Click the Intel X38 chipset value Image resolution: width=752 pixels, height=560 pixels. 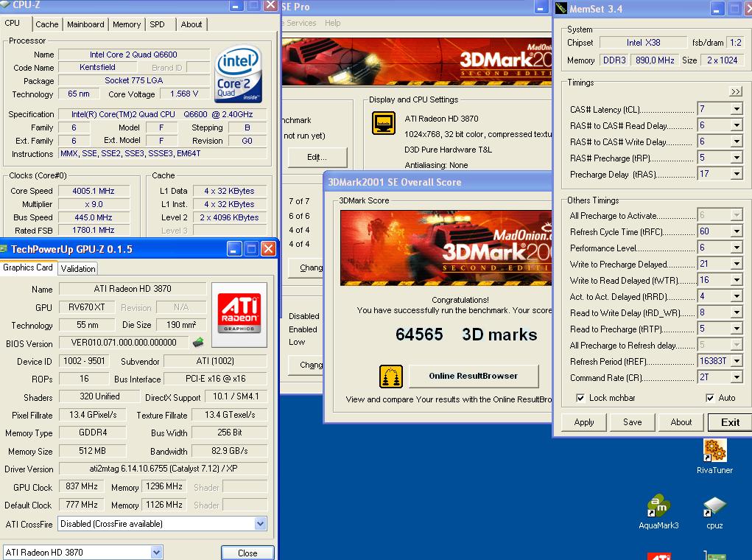[x=643, y=43]
